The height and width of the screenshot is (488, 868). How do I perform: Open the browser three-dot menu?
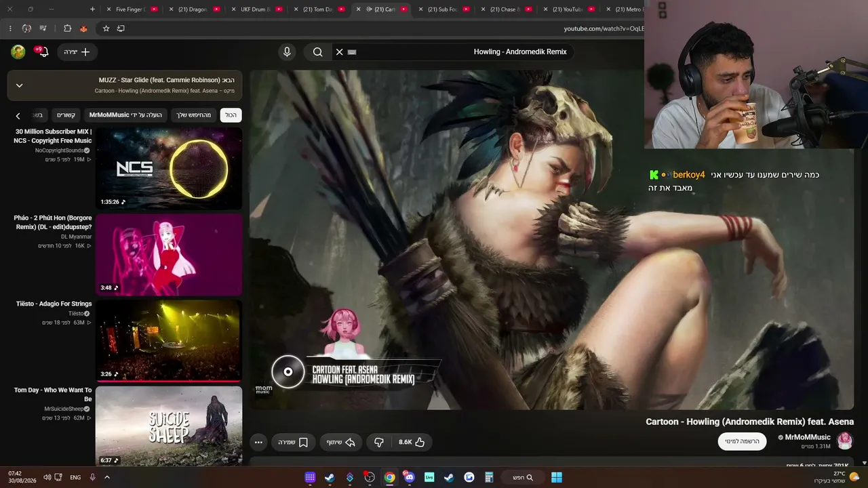[x=9, y=28]
